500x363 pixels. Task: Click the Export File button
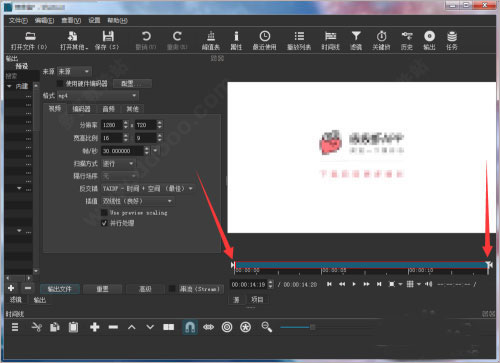pos(60,289)
